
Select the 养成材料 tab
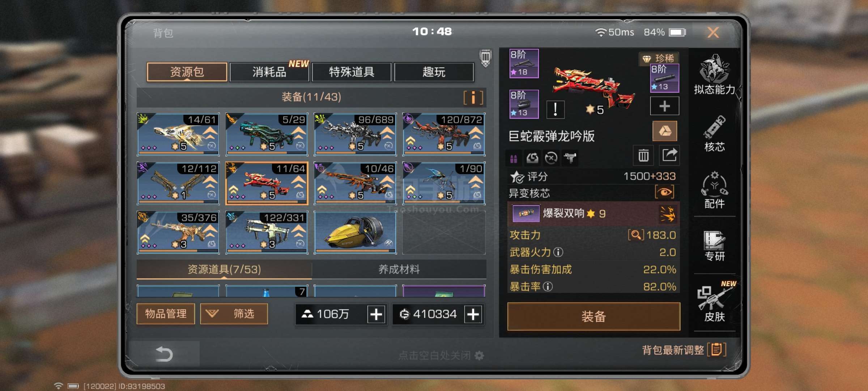point(399,269)
